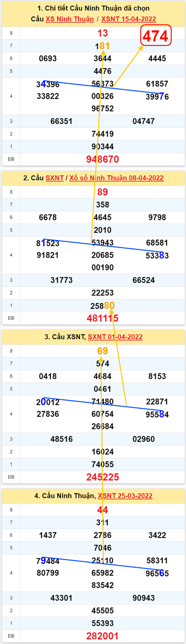Click the number 27836

click(48, 414)
